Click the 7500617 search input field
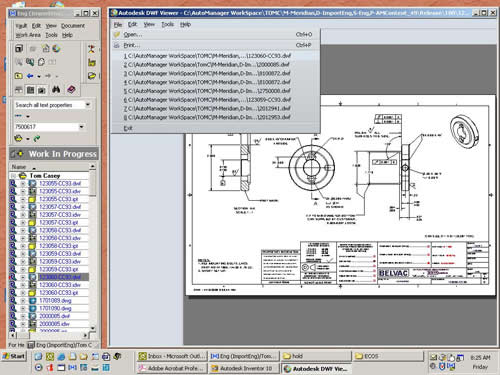500x375 pixels. [46, 127]
